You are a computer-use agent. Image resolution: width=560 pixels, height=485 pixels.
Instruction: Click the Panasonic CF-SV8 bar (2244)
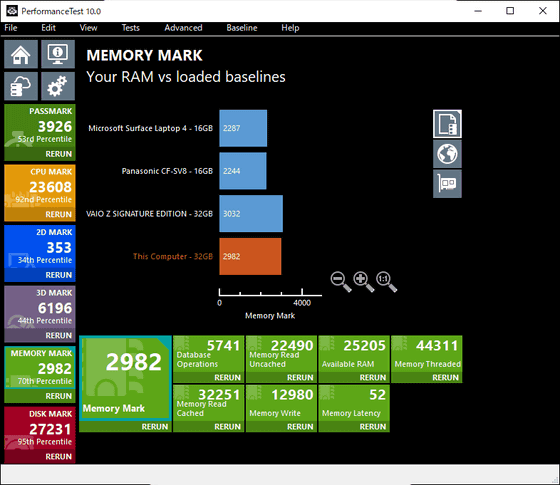tap(243, 171)
